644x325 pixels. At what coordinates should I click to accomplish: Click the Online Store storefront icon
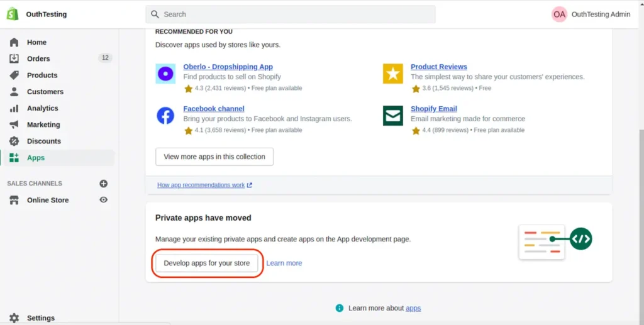pos(14,200)
